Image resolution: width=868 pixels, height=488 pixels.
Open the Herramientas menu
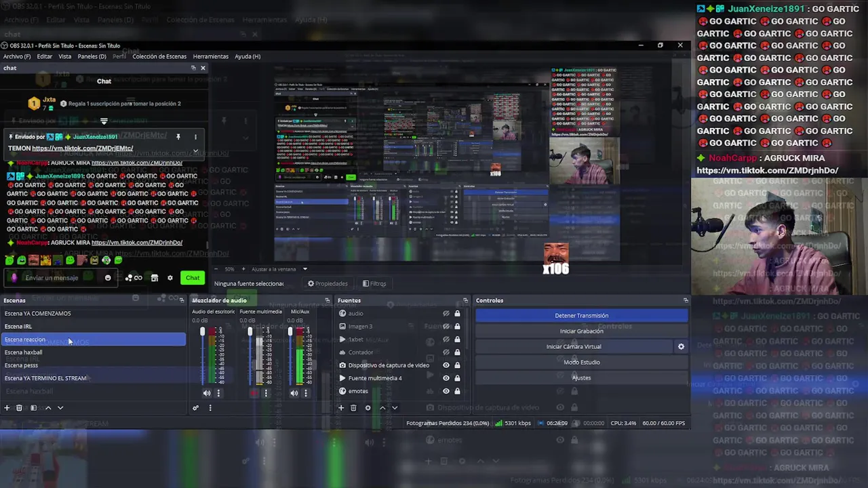point(210,56)
